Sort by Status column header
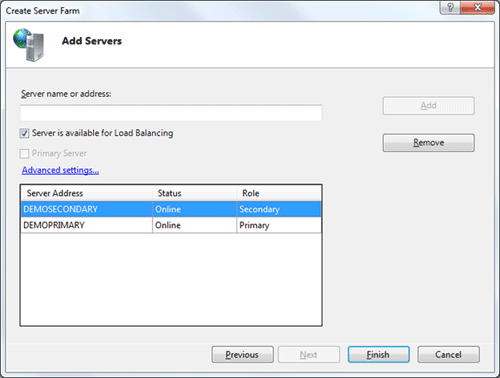This screenshot has height=378, width=500. pyautogui.click(x=195, y=193)
